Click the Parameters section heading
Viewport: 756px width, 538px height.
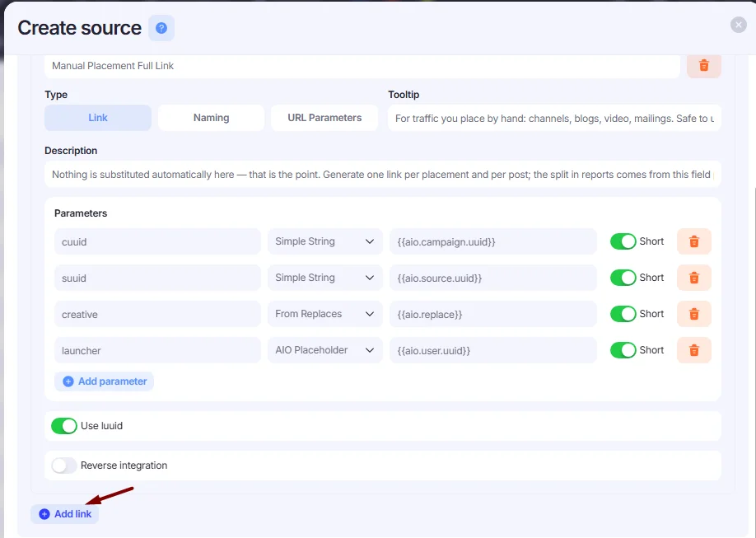[81, 213]
